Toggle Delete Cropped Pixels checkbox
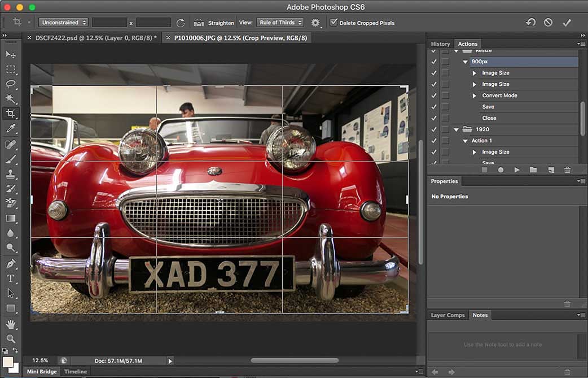This screenshot has width=588, height=378. click(x=334, y=23)
